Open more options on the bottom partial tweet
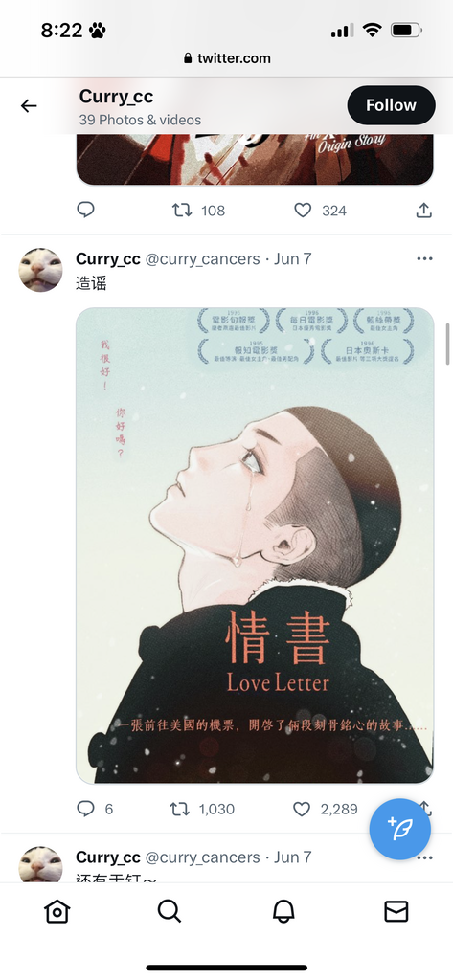 click(x=425, y=857)
